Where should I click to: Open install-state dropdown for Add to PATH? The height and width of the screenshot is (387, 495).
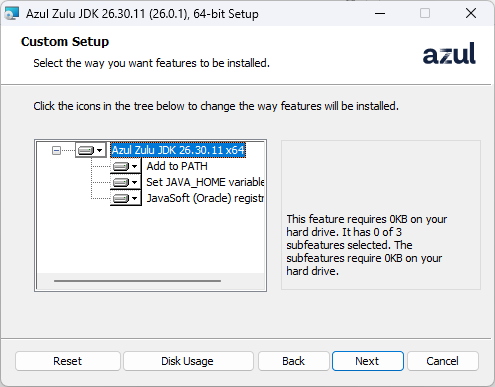pos(126,166)
